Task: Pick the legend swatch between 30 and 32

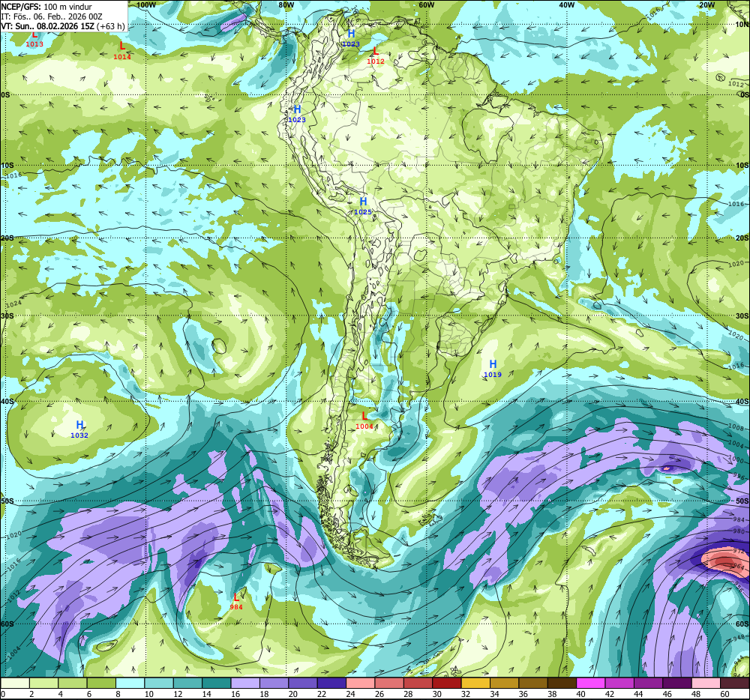Action: pyautogui.click(x=447, y=683)
